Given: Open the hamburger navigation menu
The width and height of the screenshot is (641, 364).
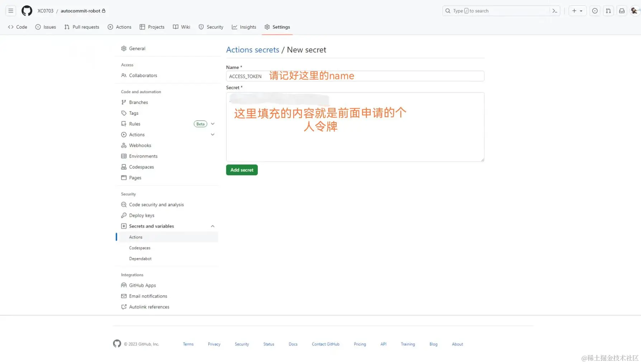Looking at the screenshot, I should 11,11.
